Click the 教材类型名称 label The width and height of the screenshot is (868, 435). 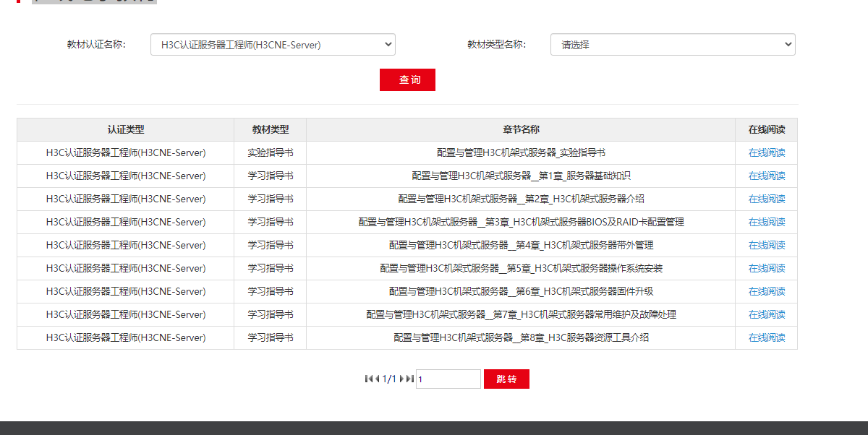[x=496, y=45]
